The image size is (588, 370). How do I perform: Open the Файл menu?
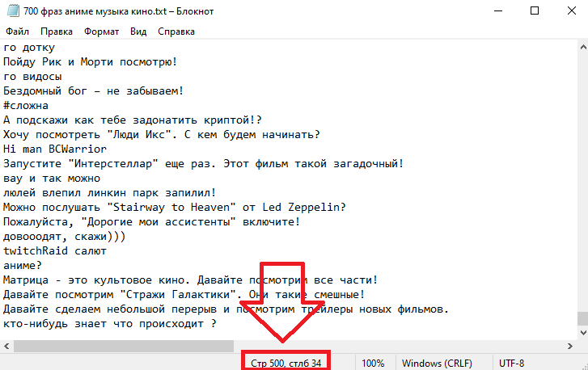(x=17, y=32)
